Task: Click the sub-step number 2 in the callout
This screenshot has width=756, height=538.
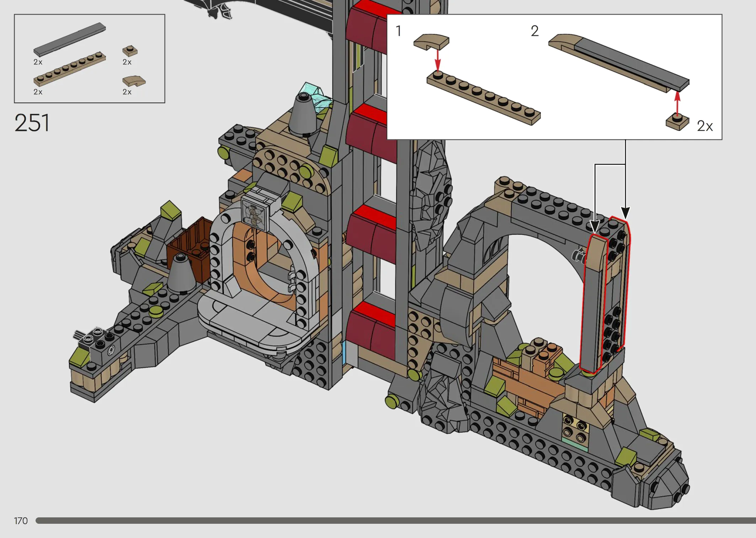Action: [534, 31]
